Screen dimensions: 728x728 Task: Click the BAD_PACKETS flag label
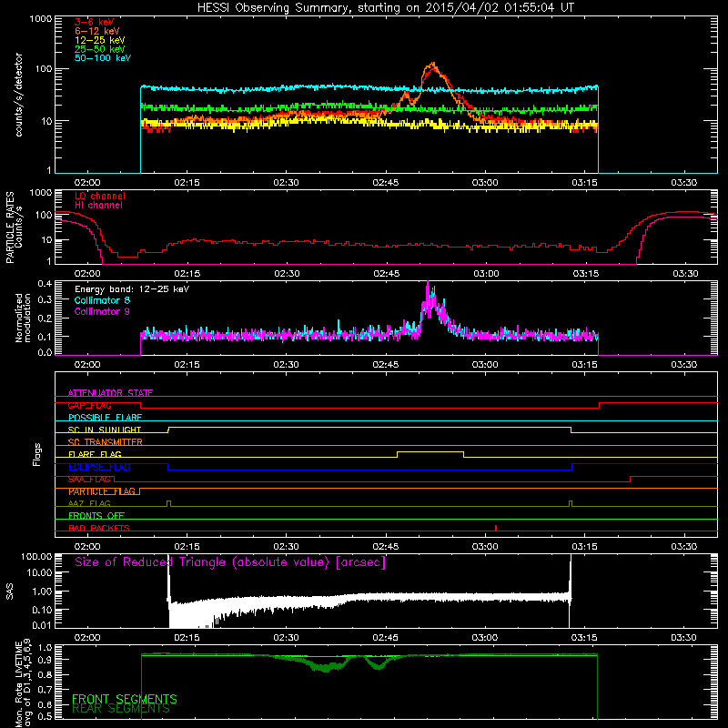[99, 528]
